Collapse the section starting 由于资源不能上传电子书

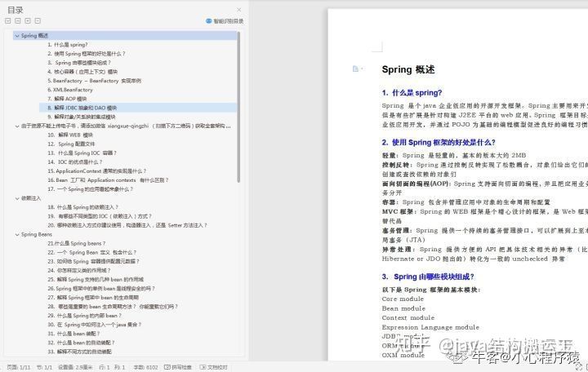17,126
